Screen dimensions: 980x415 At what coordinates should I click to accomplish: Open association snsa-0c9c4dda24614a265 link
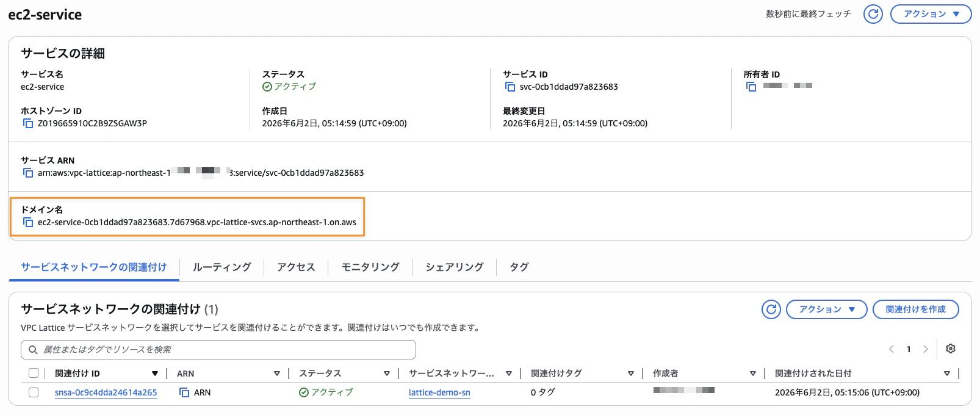(x=106, y=392)
